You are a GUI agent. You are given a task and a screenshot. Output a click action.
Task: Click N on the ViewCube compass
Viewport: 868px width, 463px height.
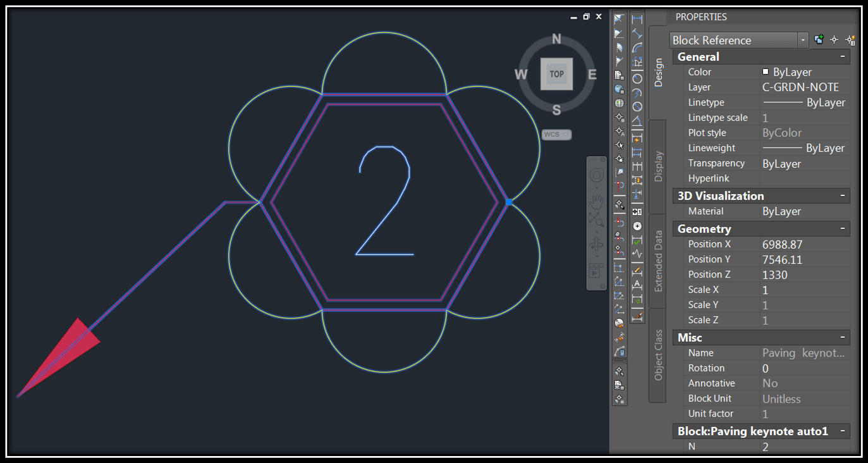coord(556,39)
